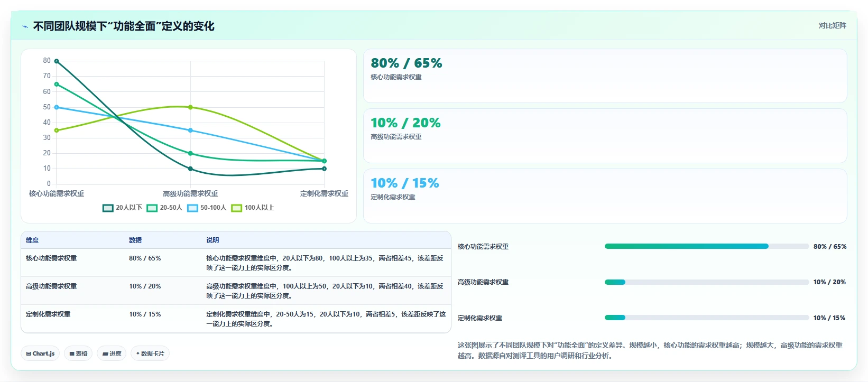Click the 核心功能需求权重 x-axis label
The image size is (868, 382).
tap(57, 194)
